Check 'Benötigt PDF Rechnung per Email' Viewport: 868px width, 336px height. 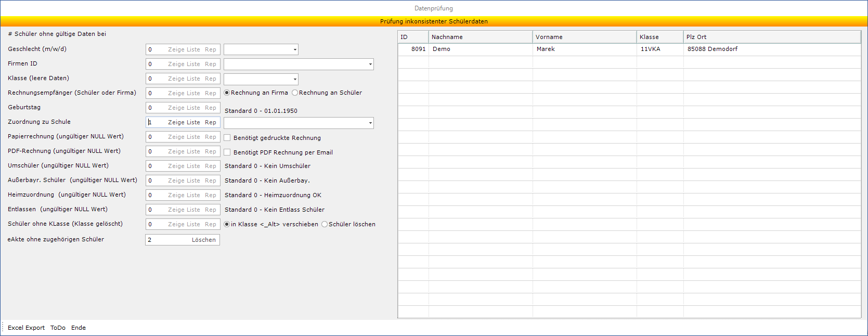click(x=227, y=152)
